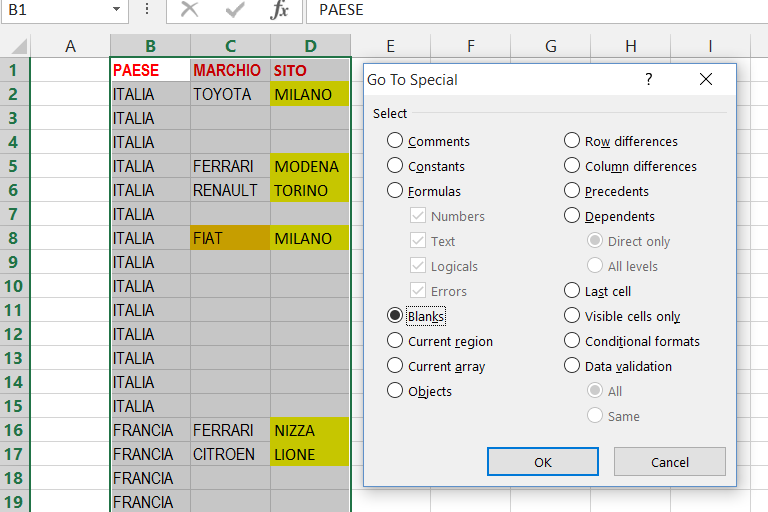Screen dimensions: 768x512
Task: Select the Constants radio button
Action: (395, 166)
